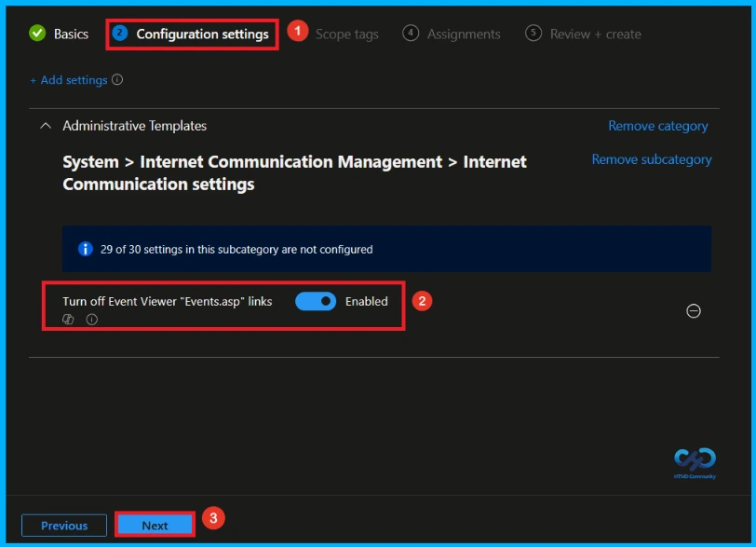Click the Copilot icon under Events.asp setting

pos(68,320)
